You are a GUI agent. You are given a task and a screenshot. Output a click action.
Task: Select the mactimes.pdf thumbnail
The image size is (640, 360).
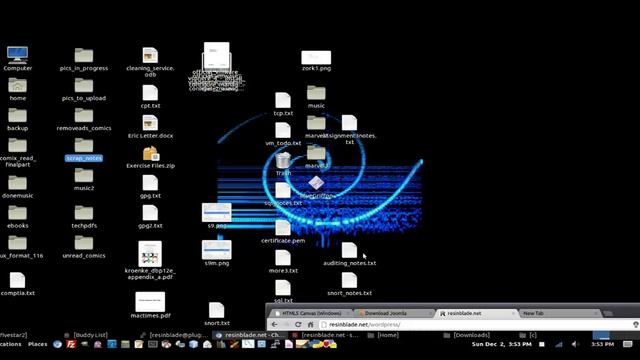click(150, 302)
